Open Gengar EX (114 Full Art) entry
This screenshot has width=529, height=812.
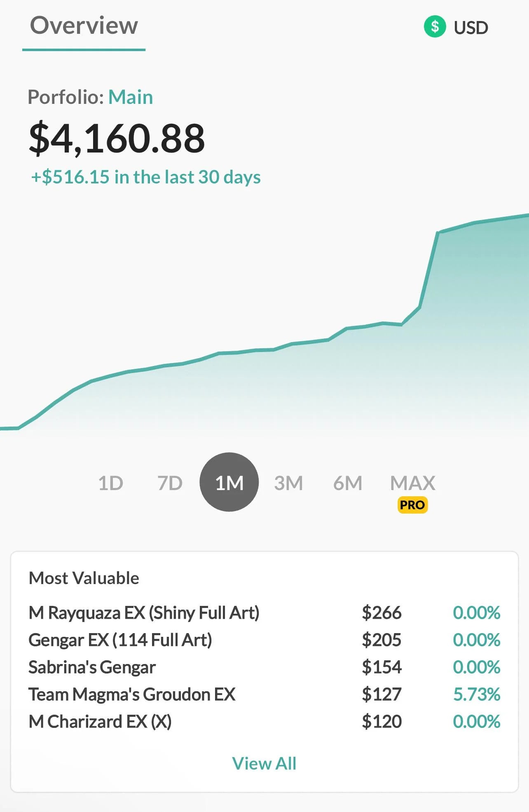(x=120, y=640)
